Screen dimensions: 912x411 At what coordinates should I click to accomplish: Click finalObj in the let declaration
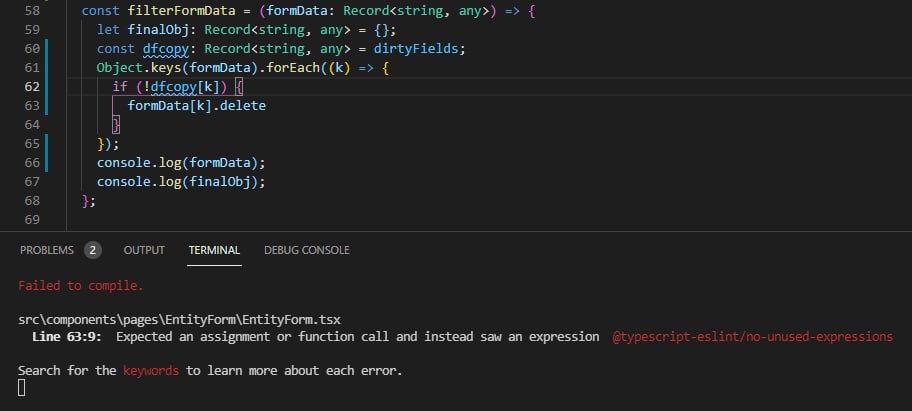click(158, 30)
